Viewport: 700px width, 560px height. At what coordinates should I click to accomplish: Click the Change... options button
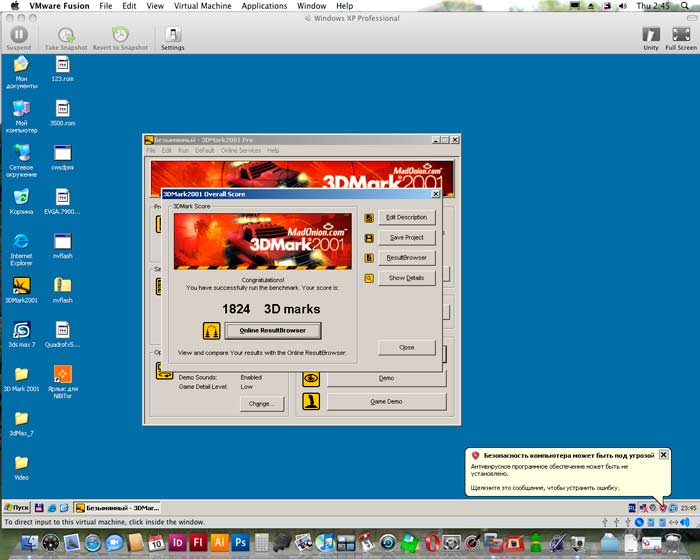262,404
